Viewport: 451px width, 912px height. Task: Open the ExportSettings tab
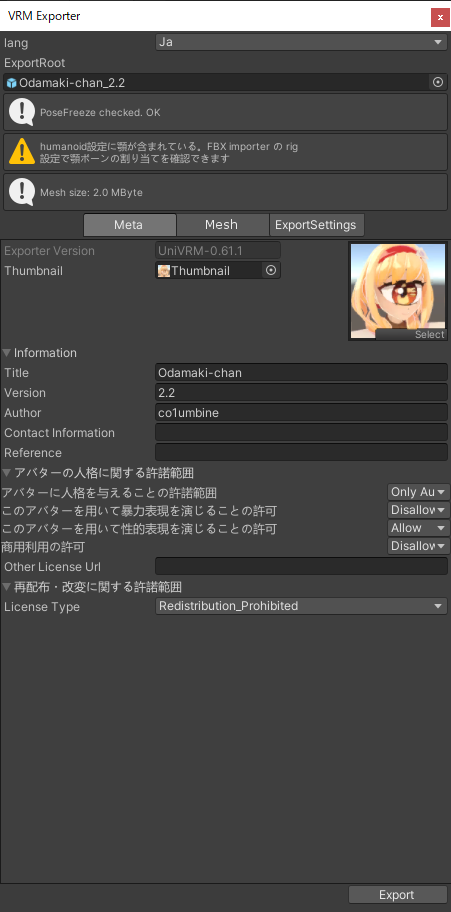pos(317,225)
